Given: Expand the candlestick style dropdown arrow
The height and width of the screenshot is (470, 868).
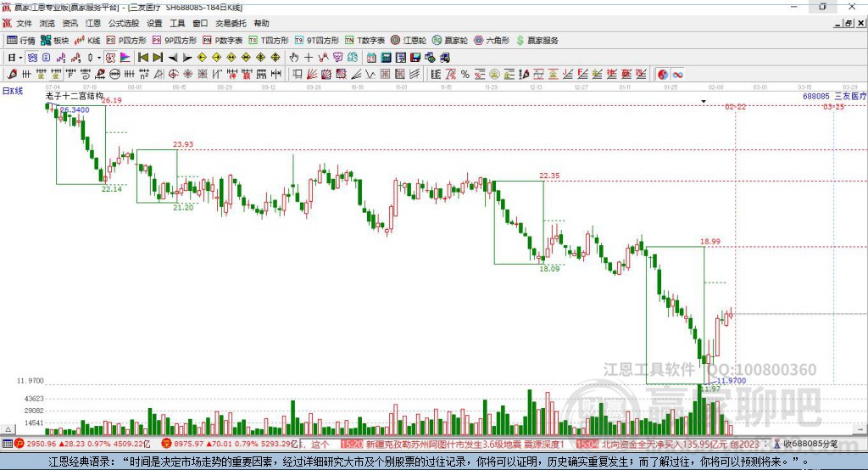Looking at the screenshot, I should click(x=99, y=57).
